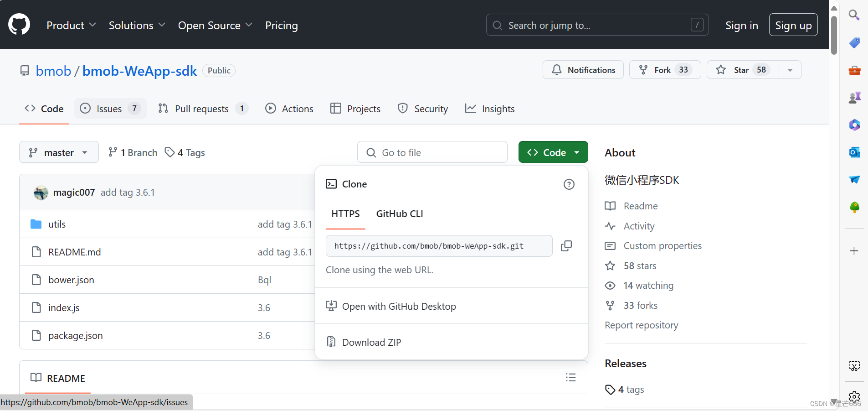Click the repository icon beside bmob

25,71
